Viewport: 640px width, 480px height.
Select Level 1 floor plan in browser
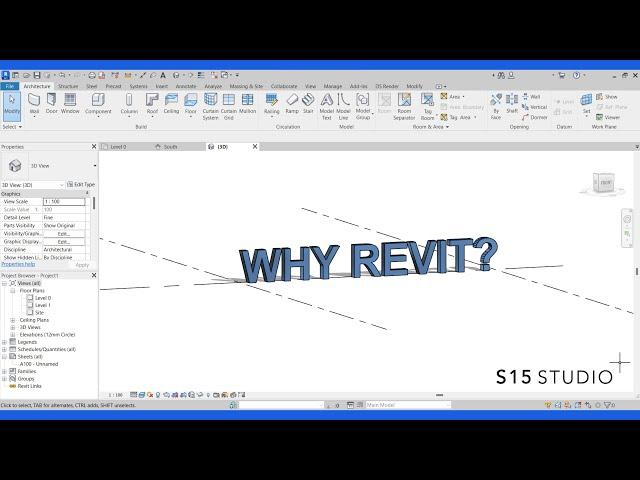click(x=42, y=305)
